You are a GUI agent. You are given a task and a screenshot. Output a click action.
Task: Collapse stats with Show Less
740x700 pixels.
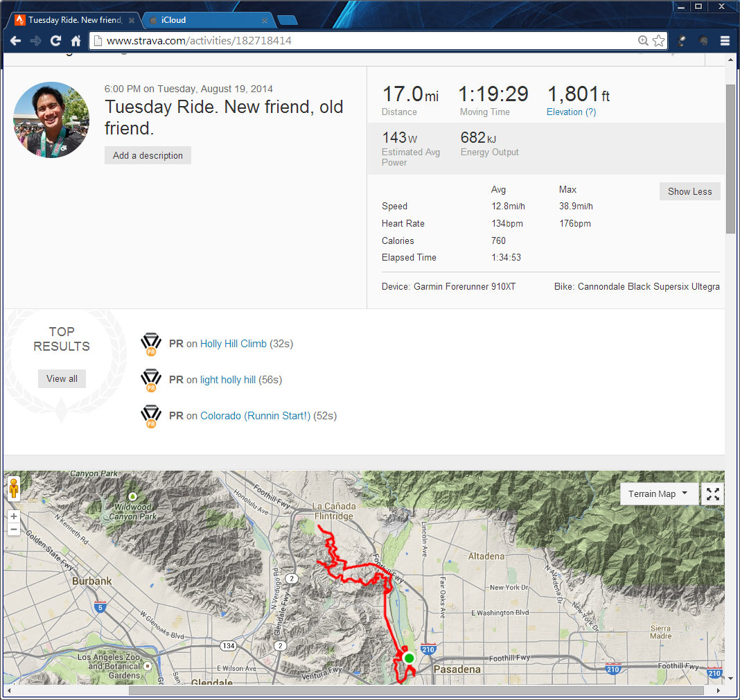689,191
